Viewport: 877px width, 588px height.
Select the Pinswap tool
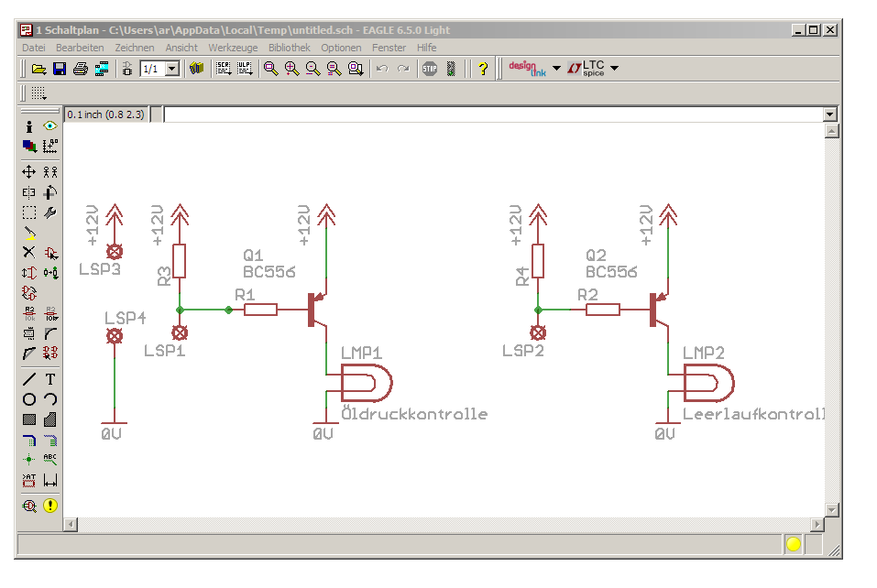29,273
